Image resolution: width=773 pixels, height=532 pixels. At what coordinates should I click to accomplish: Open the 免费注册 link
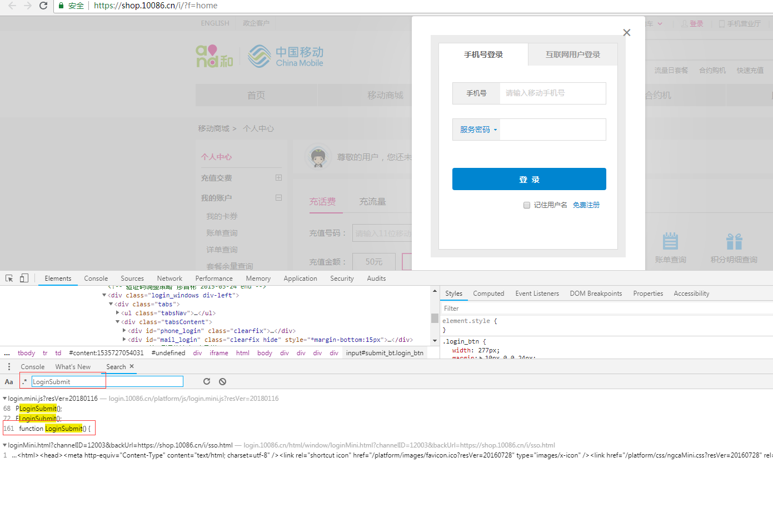(x=586, y=205)
